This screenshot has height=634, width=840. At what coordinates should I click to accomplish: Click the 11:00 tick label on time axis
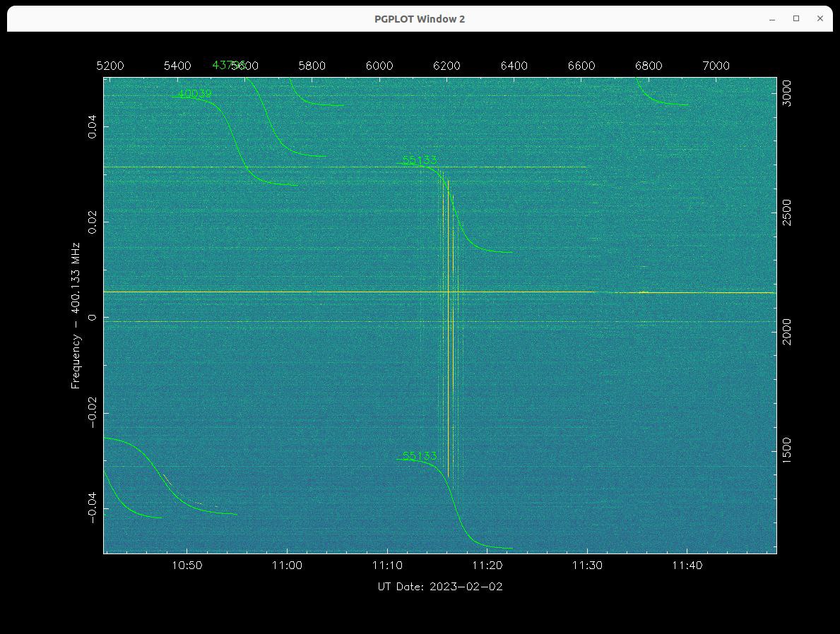click(287, 566)
